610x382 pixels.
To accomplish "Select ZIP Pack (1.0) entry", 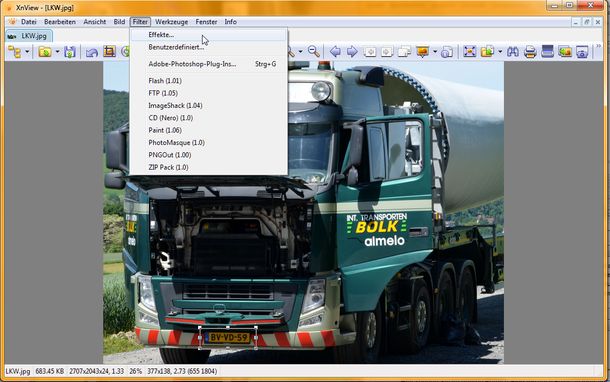I will coord(209,167).
